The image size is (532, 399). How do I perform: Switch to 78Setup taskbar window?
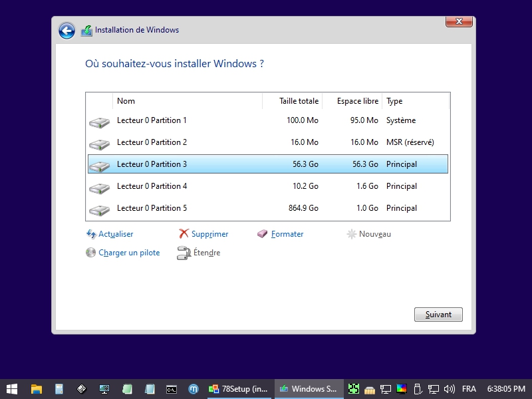[x=239, y=389]
